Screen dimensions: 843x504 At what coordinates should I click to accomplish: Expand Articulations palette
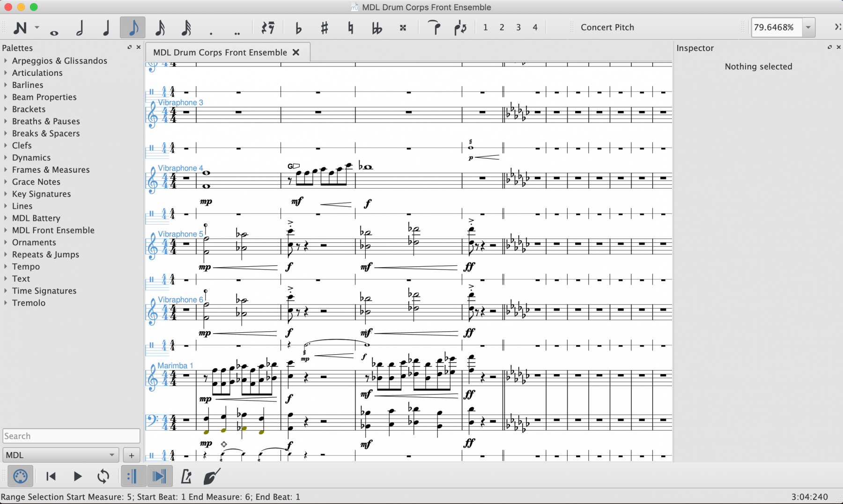[x=6, y=73]
